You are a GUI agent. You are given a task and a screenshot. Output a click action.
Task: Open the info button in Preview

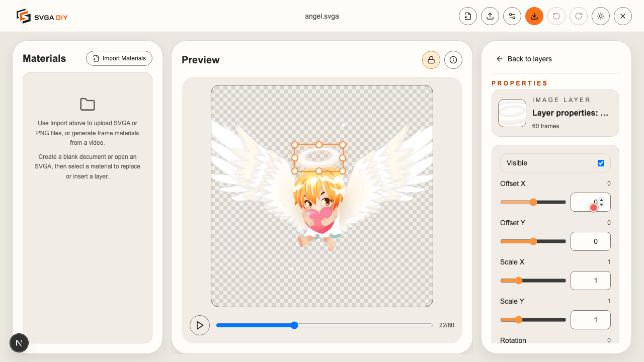pyautogui.click(x=453, y=60)
